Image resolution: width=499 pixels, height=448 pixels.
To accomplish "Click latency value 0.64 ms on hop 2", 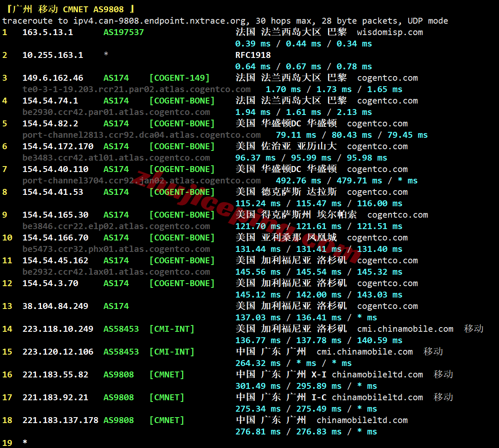I will [253, 66].
